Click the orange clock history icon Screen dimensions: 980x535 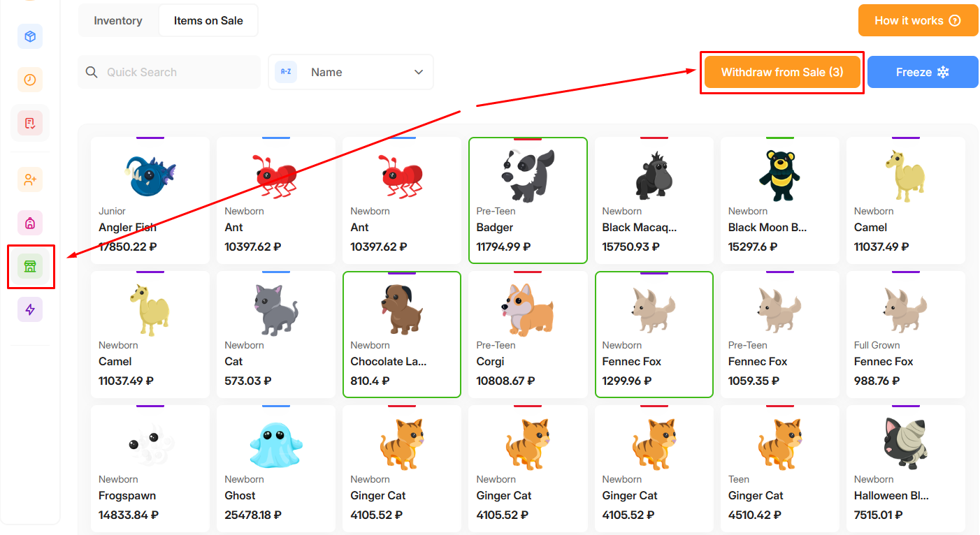click(x=30, y=80)
